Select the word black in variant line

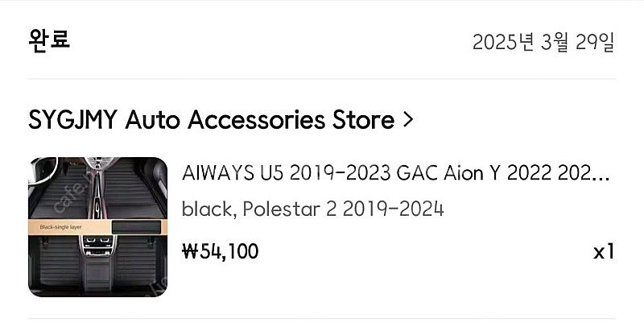coord(208,209)
